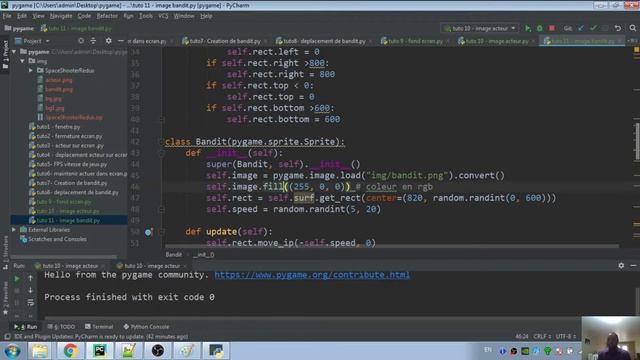
Task: Close the first Run tab tuto 10
Action: pyautogui.click(x=103, y=266)
